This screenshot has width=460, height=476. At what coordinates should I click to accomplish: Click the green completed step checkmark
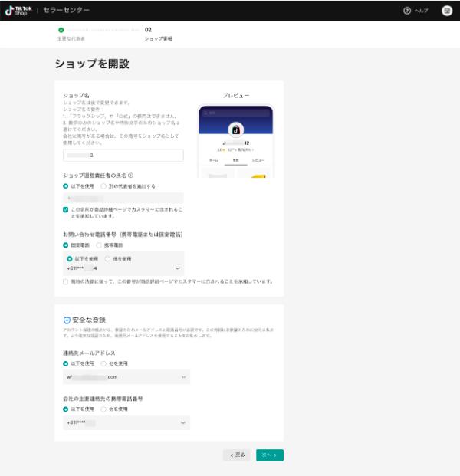point(61,30)
